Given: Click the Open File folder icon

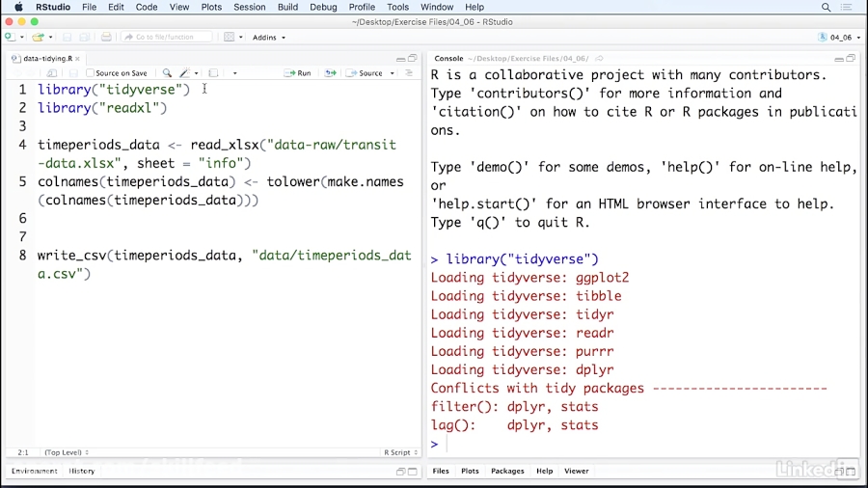Looking at the screenshot, I should click(x=38, y=37).
